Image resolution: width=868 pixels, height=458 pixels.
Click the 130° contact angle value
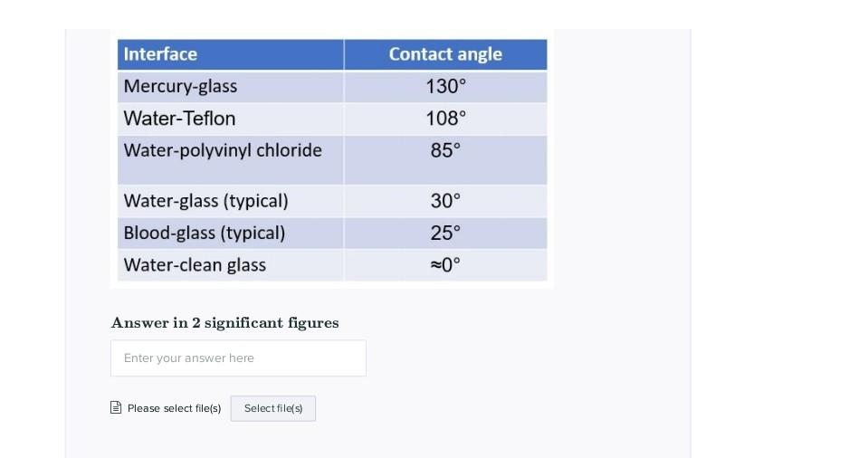[x=445, y=86]
